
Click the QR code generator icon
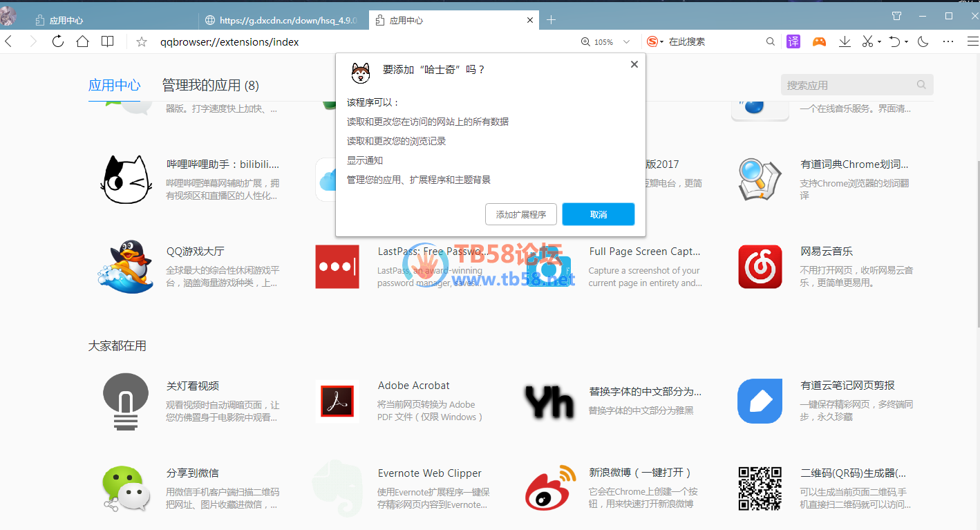760,489
